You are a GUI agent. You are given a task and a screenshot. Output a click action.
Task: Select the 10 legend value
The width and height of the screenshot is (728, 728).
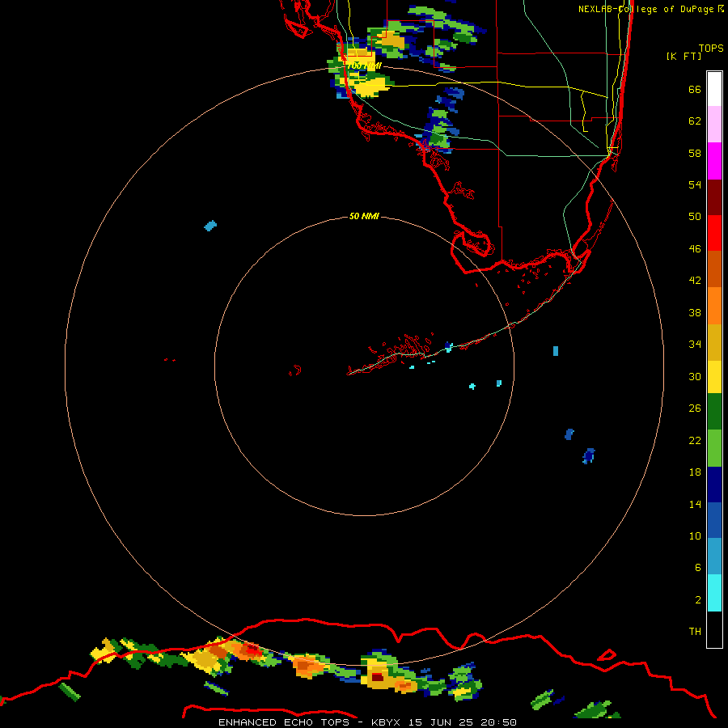(695, 535)
